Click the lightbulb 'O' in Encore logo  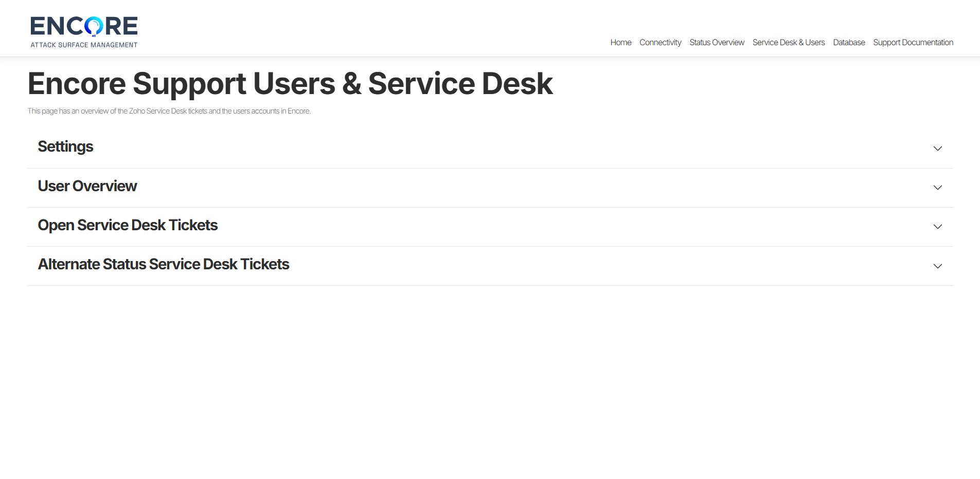94,26
